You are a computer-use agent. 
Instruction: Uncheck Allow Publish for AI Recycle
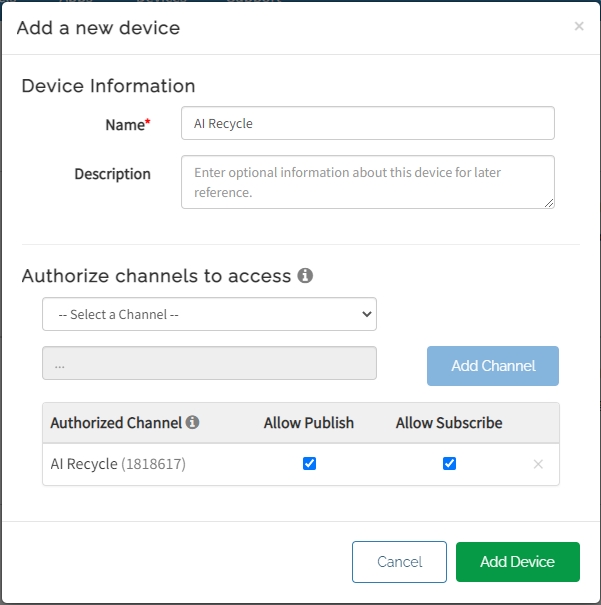point(309,464)
